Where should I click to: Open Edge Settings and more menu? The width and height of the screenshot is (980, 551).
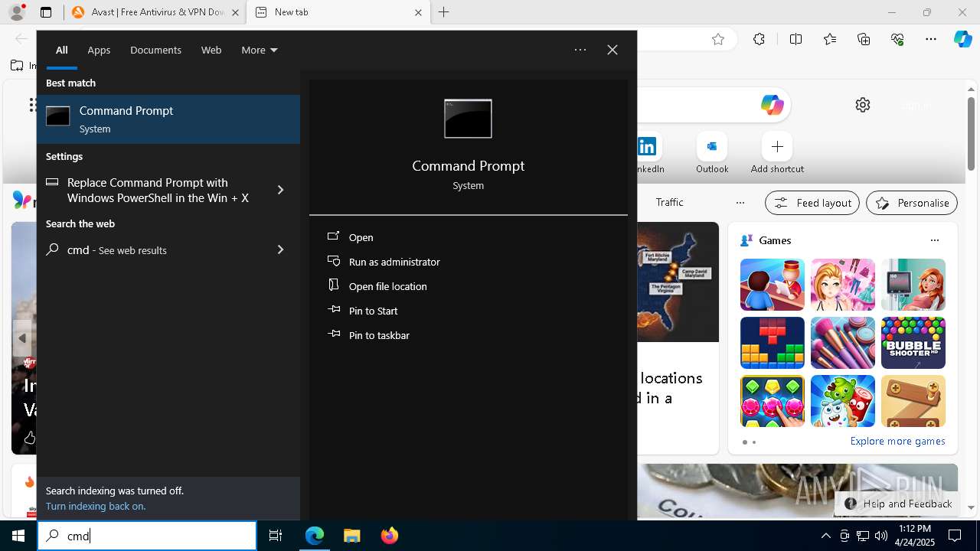(x=931, y=39)
